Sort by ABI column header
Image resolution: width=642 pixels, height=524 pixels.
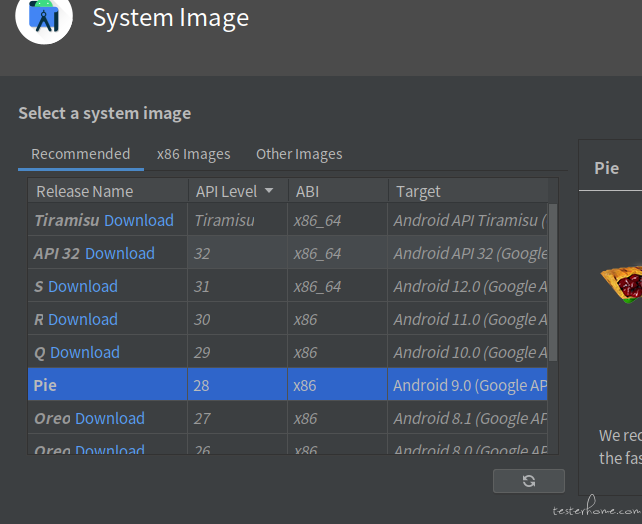tap(338, 191)
